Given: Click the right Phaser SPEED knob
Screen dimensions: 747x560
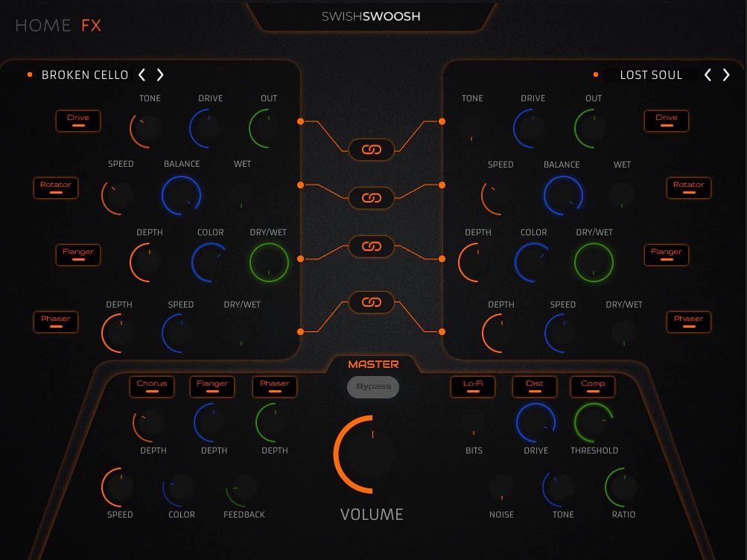Looking at the screenshot, I should 562,334.
